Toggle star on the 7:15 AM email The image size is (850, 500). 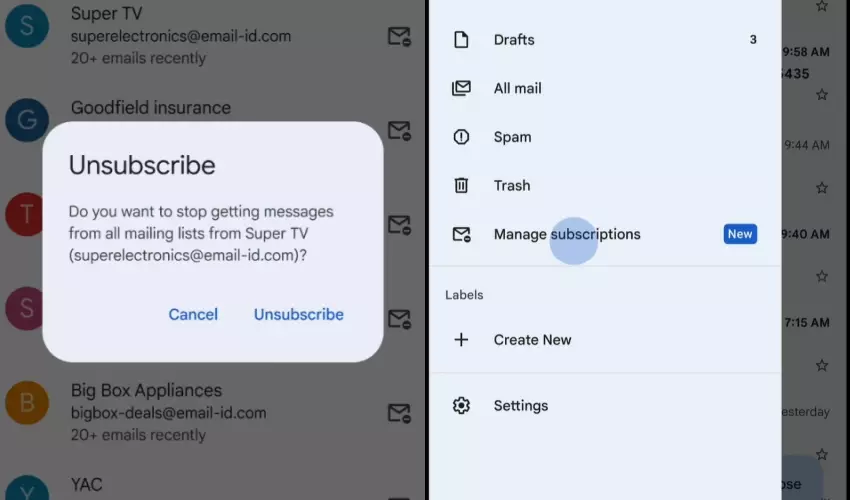pyautogui.click(x=821, y=367)
